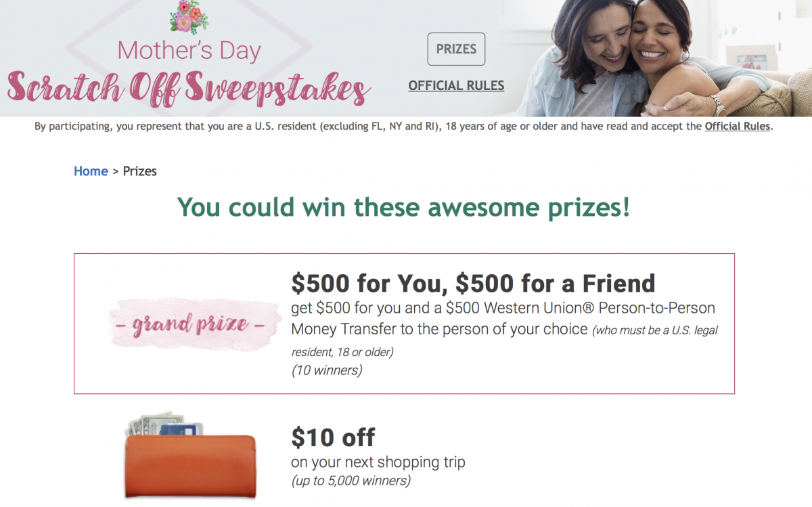
Task: Open the PRIZES button in header
Action: tap(456, 49)
